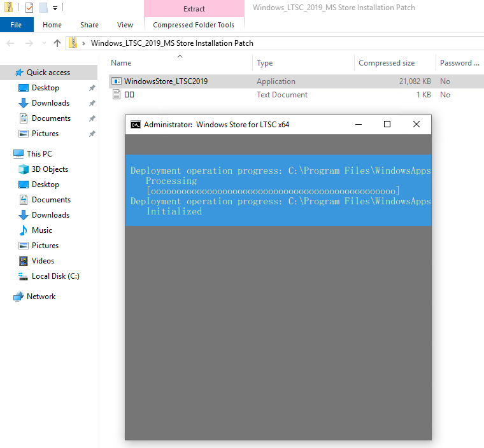Open Music folder under This PC

[x=42, y=230]
